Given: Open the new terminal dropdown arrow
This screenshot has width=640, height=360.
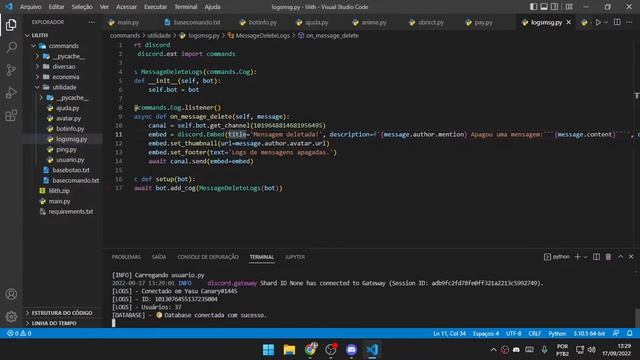Looking at the screenshot, I should pos(585,257).
